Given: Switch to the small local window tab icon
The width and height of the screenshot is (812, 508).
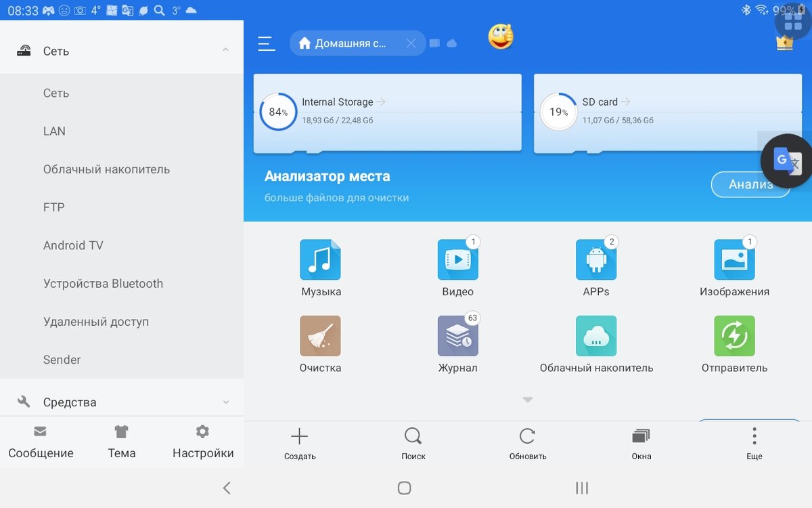Looking at the screenshot, I should (x=434, y=43).
